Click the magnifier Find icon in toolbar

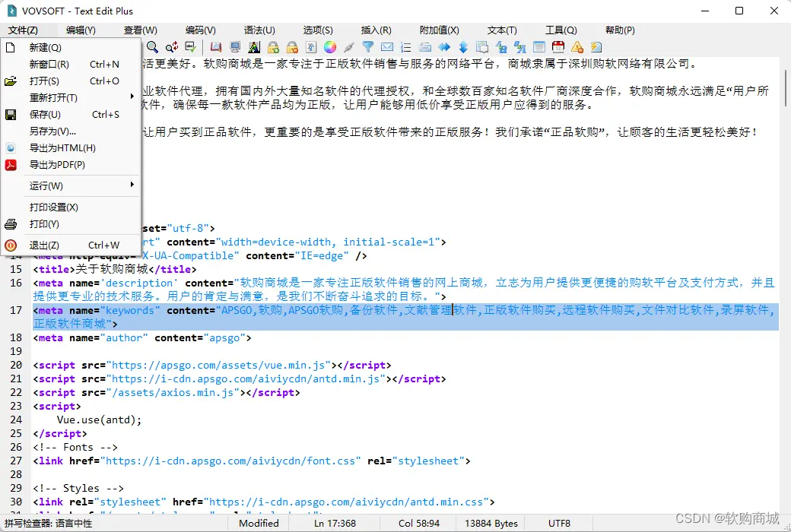(x=152, y=47)
